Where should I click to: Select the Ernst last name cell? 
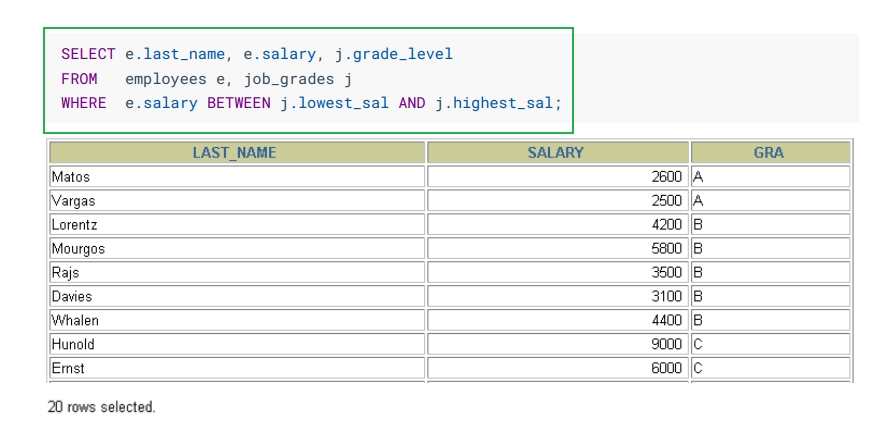click(x=237, y=368)
